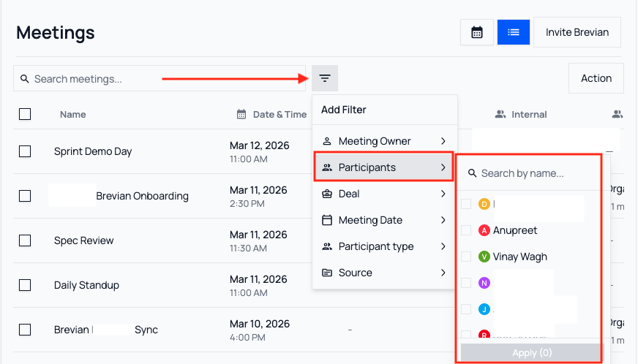The width and height of the screenshot is (638, 364).
Task: Expand the Meeting Date filter chevron
Action: (443, 220)
